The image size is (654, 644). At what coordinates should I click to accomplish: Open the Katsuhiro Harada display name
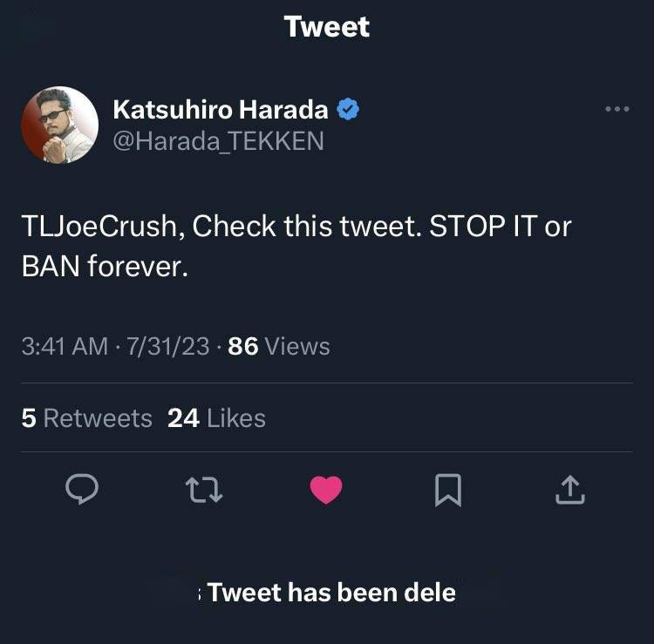tap(221, 111)
